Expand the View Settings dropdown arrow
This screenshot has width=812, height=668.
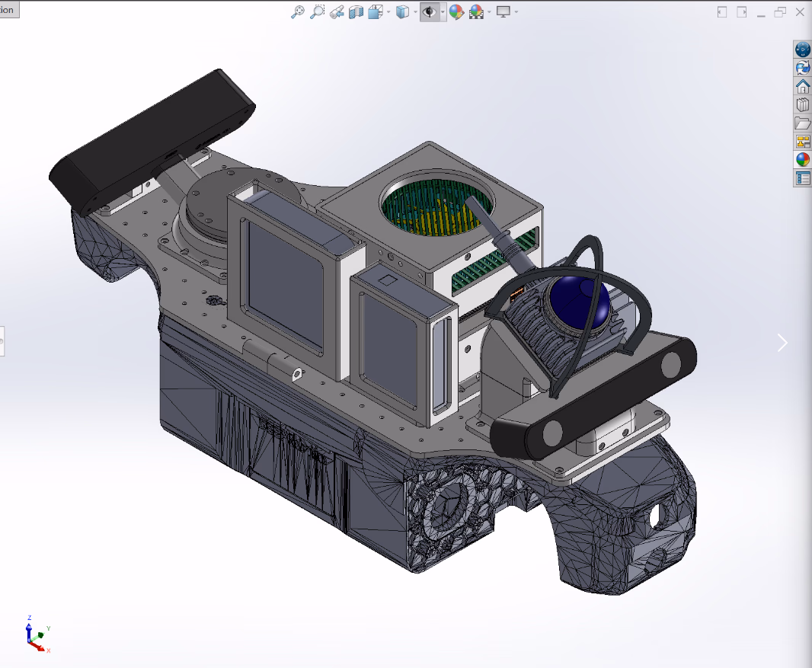tap(516, 12)
